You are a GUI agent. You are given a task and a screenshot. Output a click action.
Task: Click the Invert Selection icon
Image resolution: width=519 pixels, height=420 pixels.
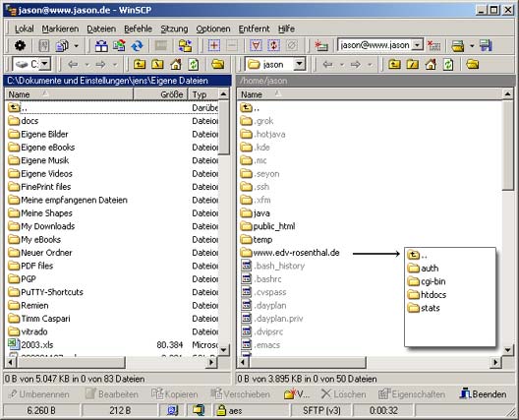[273, 45]
